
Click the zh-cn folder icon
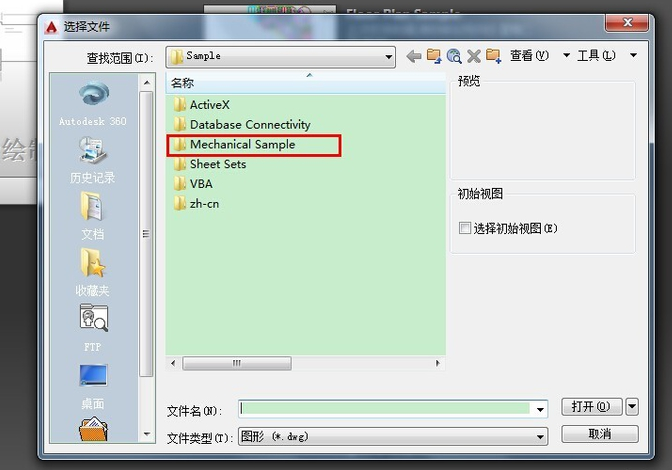pyautogui.click(x=180, y=204)
